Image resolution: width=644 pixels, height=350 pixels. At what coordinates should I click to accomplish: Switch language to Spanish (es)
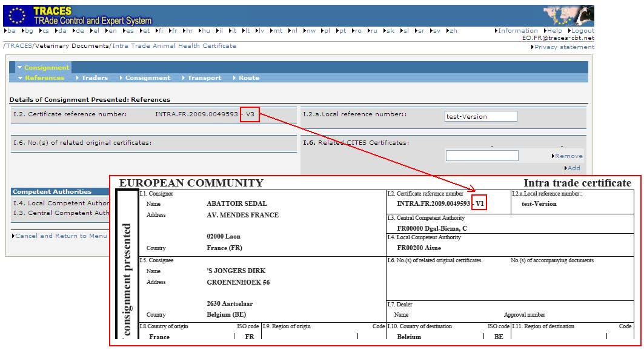coord(128,31)
